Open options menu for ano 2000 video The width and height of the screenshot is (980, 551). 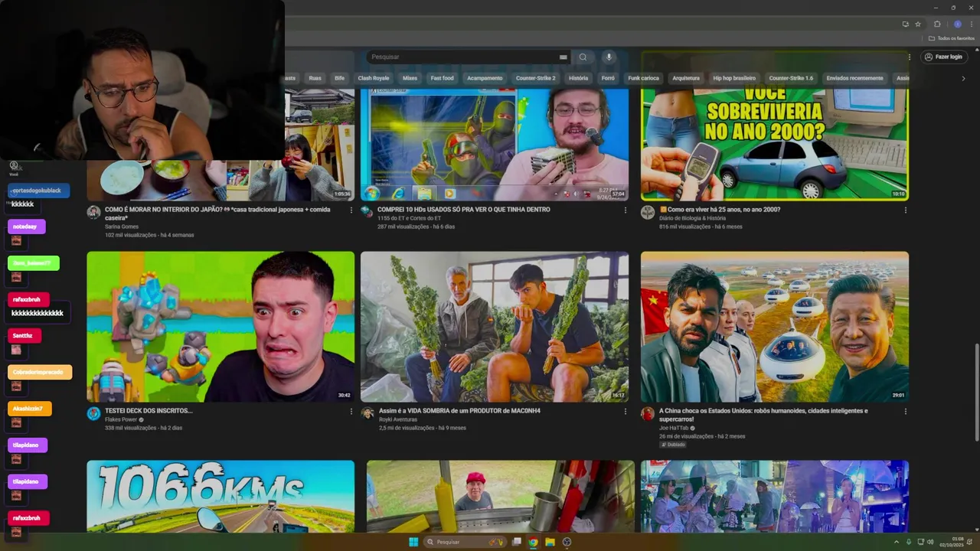[x=905, y=210]
